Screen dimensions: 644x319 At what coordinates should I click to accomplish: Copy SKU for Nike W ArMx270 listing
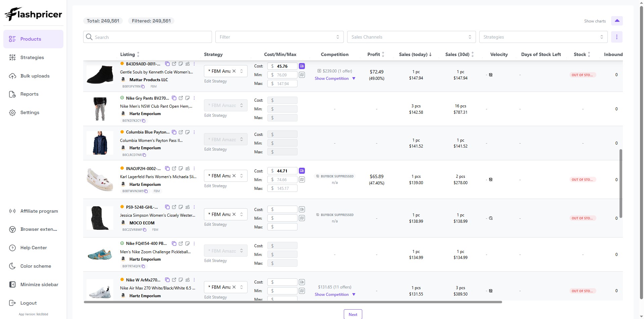(x=167, y=280)
